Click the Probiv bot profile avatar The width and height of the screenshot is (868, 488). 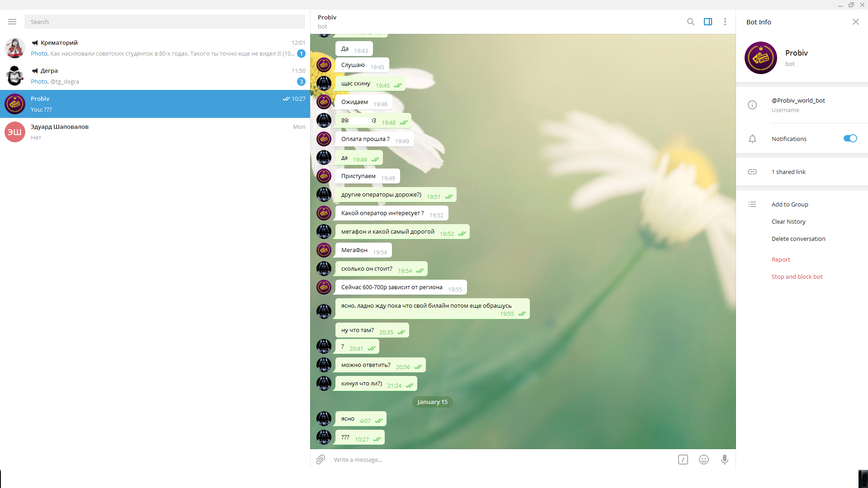point(760,58)
